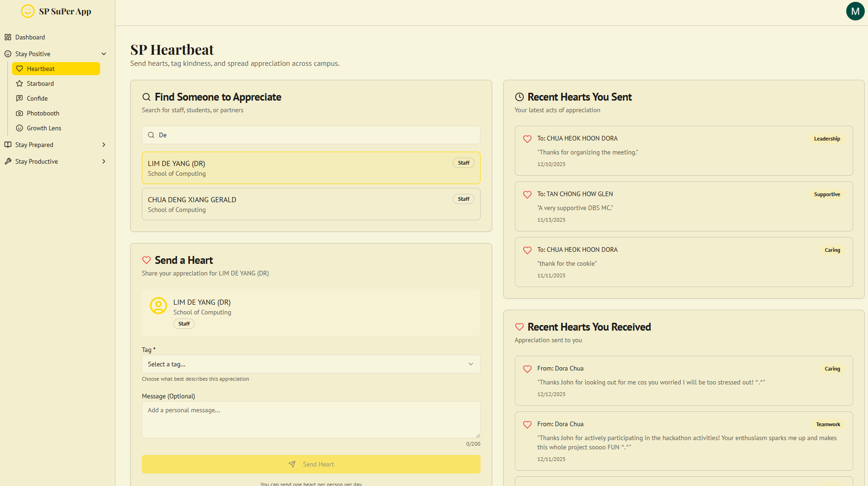Image resolution: width=868 pixels, height=486 pixels.
Task: Click the magnifier icon beside Find Someone heading
Action: [146, 97]
